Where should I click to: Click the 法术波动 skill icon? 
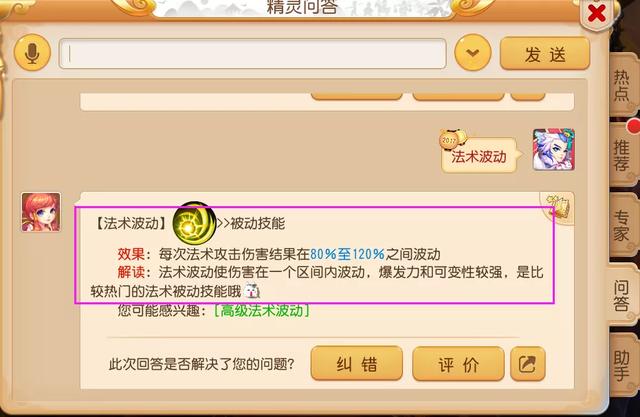point(194,224)
